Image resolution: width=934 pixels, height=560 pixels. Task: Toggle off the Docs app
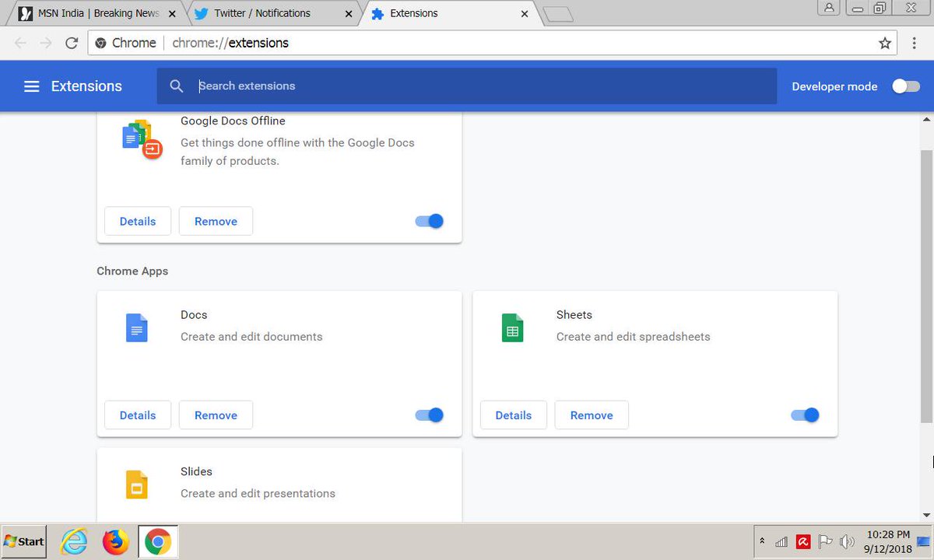[430, 415]
